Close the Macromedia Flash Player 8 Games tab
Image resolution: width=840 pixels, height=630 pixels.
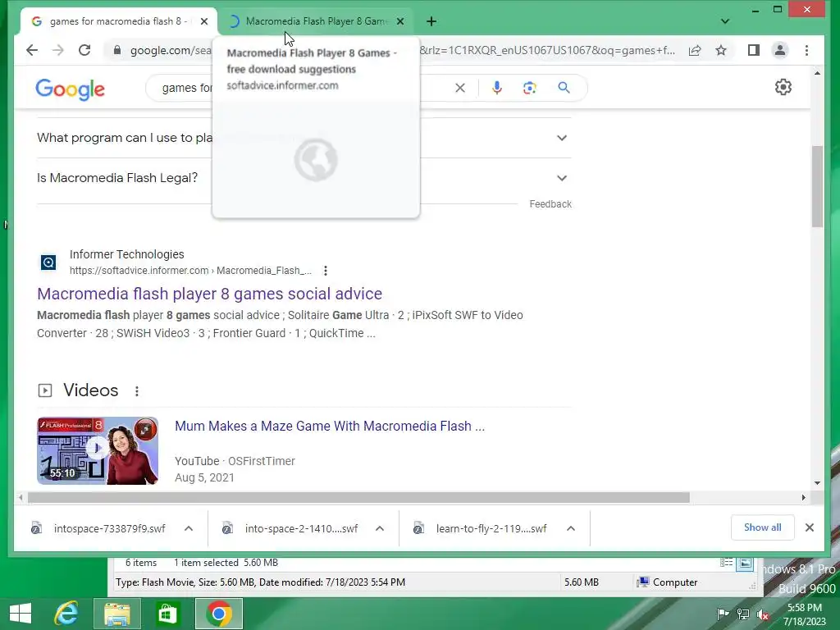400,21
